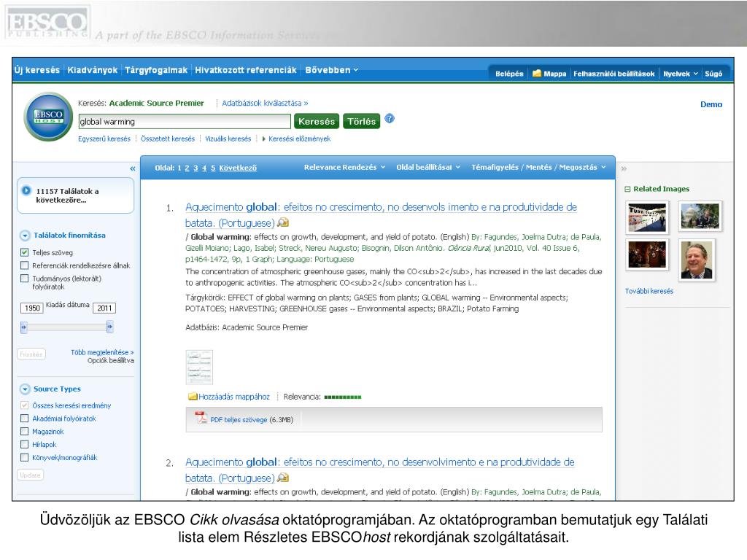Collapse the Találatok finomítása section

[x=26, y=236]
